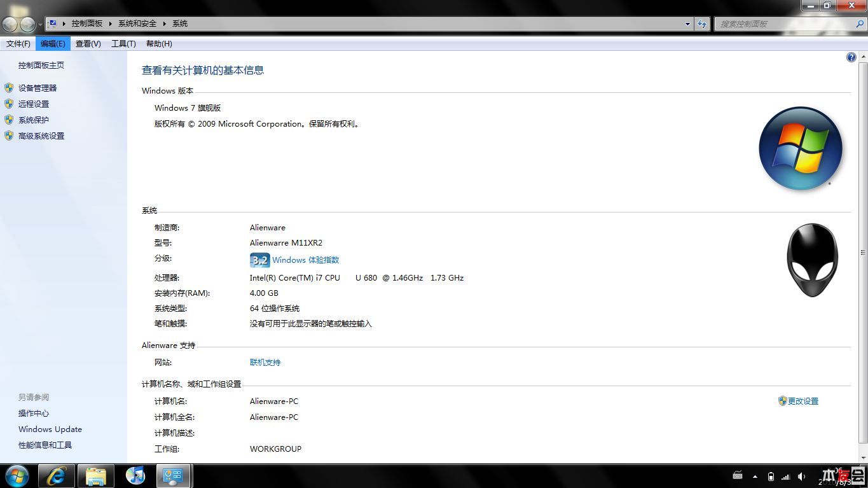This screenshot has width=868, height=488.
Task: Click the address bar refresh button
Action: pos(702,24)
